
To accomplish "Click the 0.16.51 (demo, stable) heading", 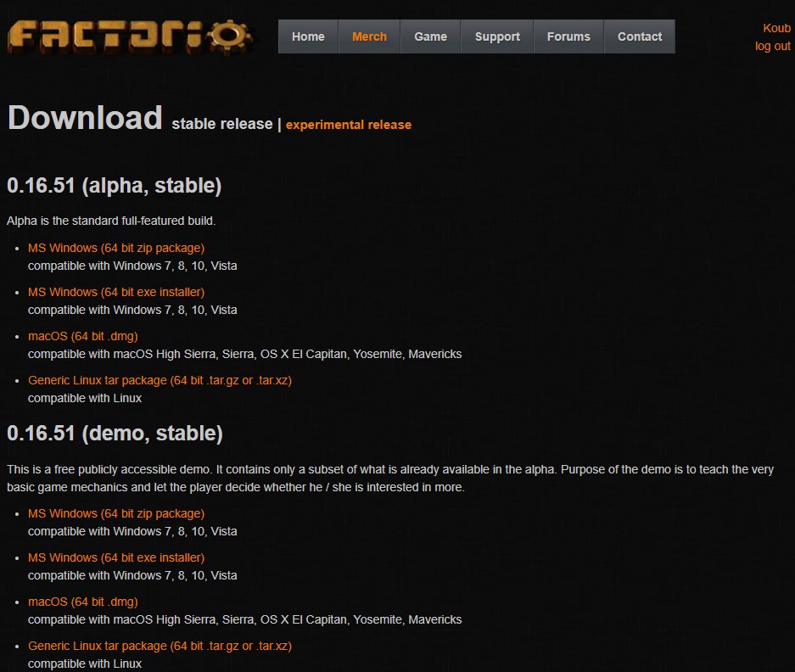I will click(115, 434).
